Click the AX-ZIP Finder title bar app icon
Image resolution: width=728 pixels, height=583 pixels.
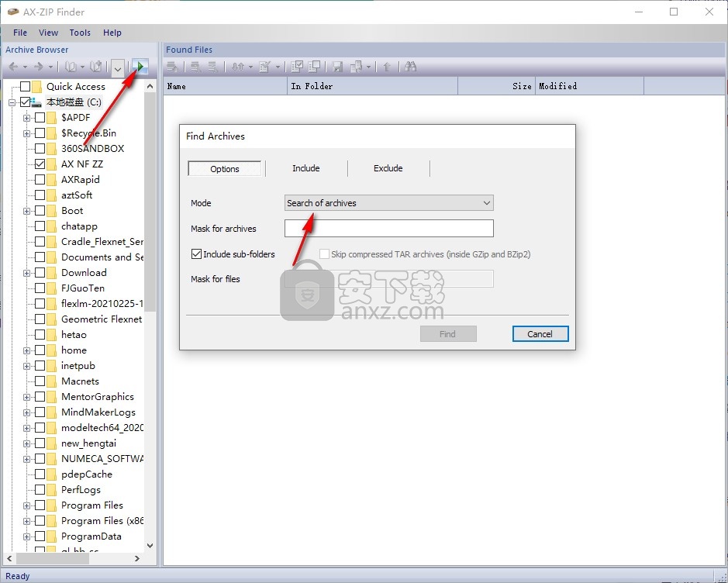click(x=13, y=12)
